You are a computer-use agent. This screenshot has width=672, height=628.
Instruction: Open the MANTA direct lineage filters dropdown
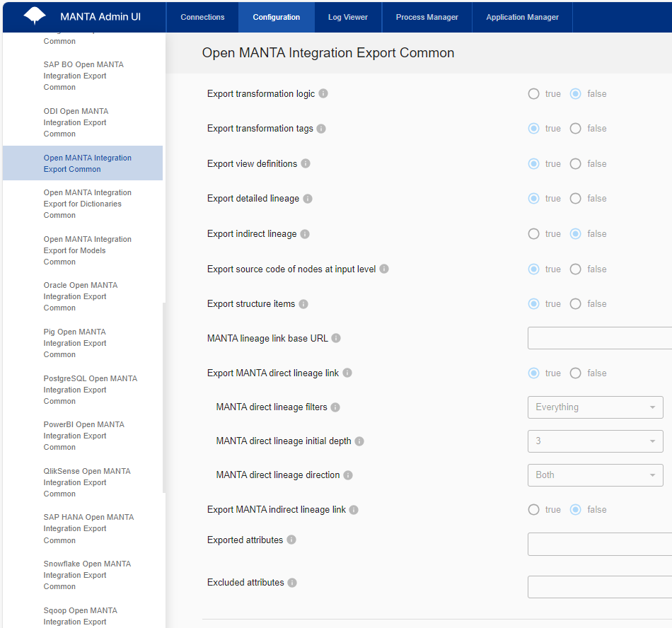(x=595, y=407)
